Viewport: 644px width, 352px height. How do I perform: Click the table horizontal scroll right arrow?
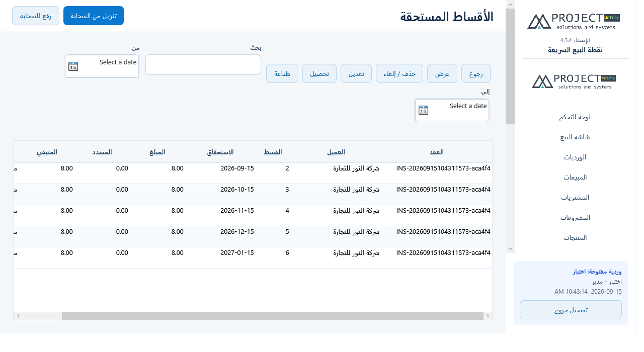click(x=488, y=316)
